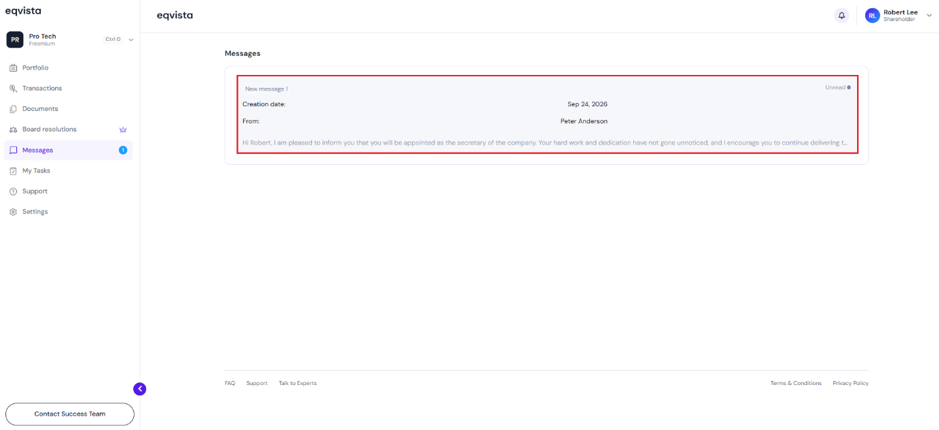The image size is (939, 430).
Task: Click the PR company logo tile
Action: (x=14, y=40)
